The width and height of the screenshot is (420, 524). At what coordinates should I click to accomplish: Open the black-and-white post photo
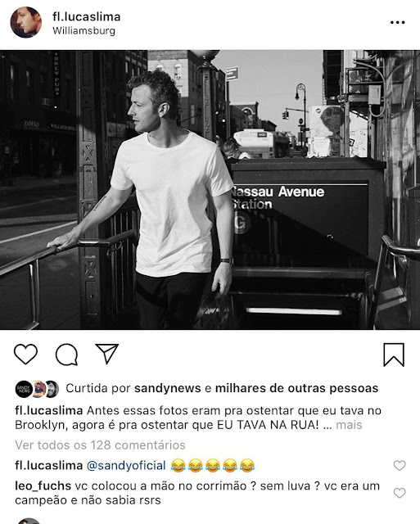coord(210,190)
